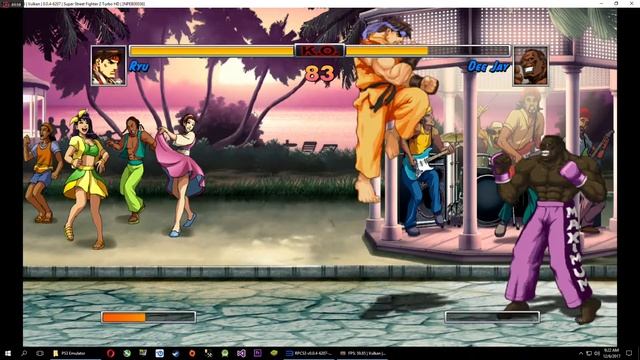Click the K.O. indicator between health bars
The width and height of the screenshot is (640, 360).
pyautogui.click(x=320, y=51)
